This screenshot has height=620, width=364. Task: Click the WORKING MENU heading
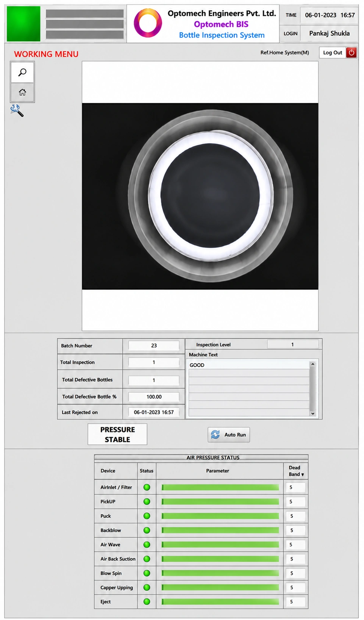click(46, 54)
